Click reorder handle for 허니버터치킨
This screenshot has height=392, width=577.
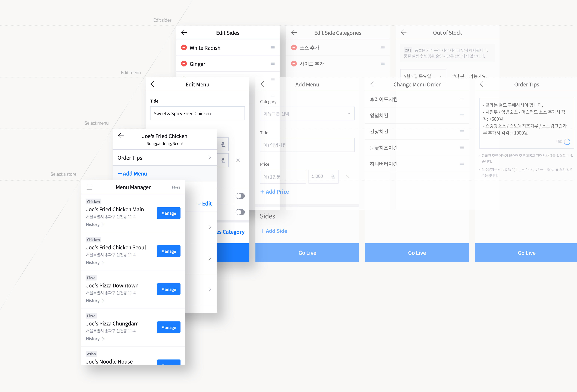click(x=462, y=164)
